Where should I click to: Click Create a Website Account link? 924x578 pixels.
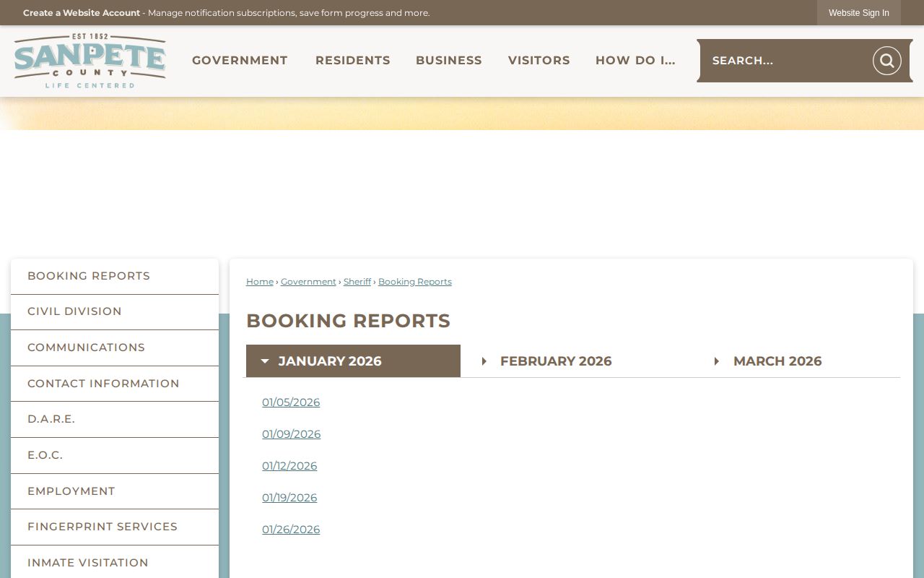coord(82,13)
